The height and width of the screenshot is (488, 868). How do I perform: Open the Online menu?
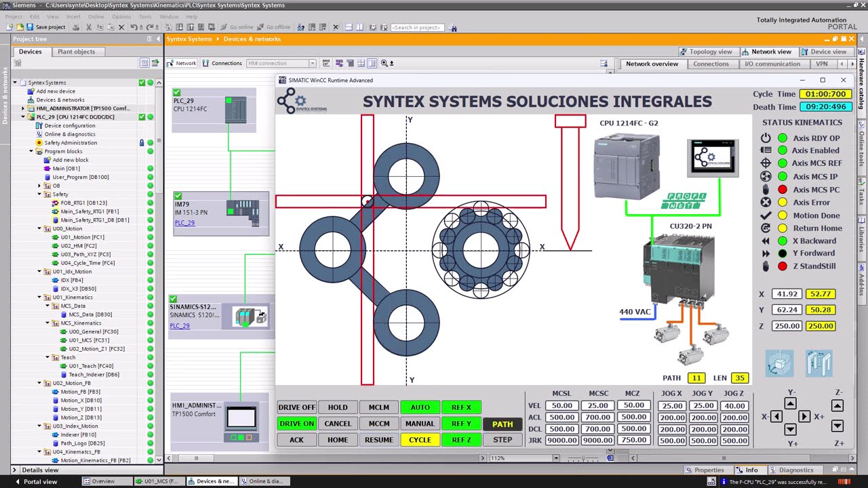[x=96, y=16]
